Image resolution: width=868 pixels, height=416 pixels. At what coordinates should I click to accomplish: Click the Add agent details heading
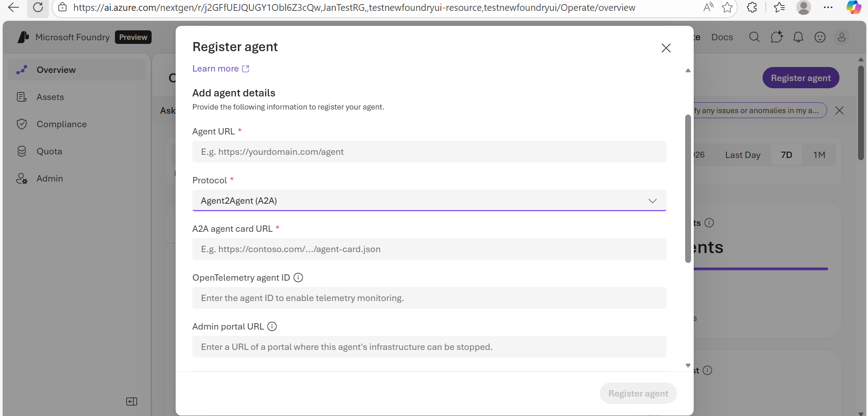(234, 93)
